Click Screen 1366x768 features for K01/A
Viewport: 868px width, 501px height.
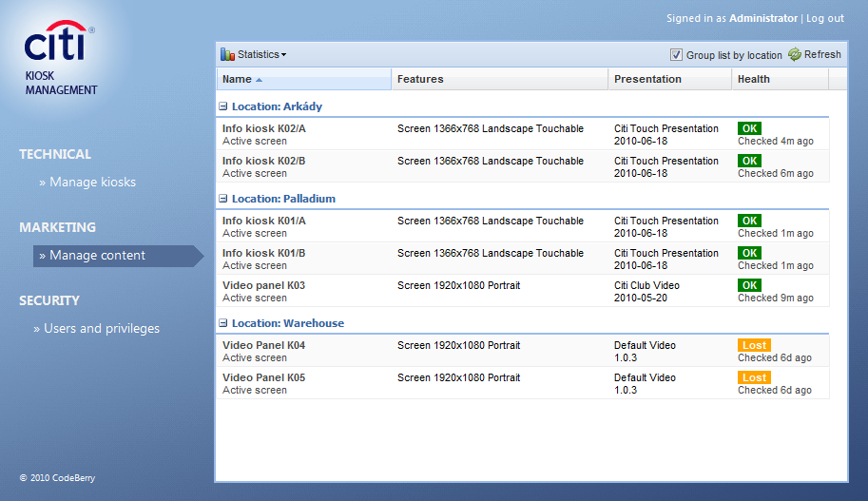[x=491, y=221]
